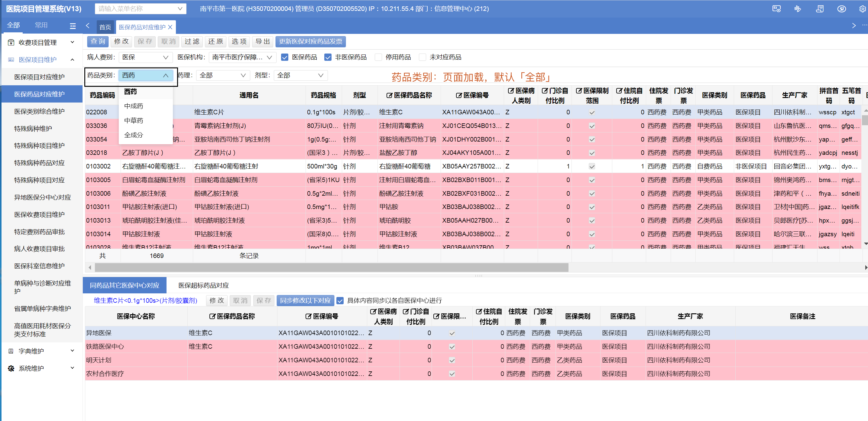Open the settings gear icon in header

(x=863, y=9)
